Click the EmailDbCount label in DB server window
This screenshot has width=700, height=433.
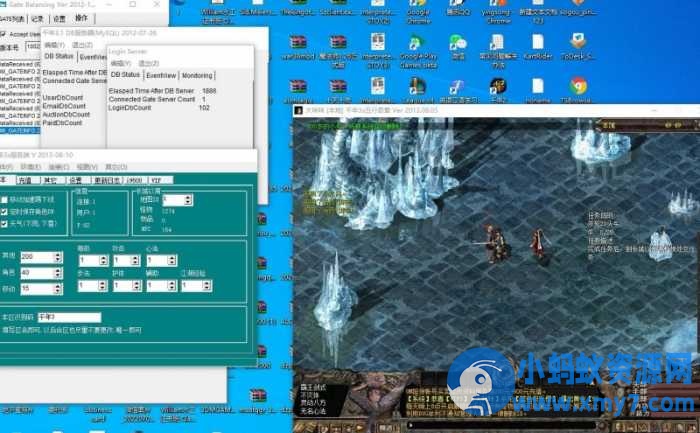[64, 106]
